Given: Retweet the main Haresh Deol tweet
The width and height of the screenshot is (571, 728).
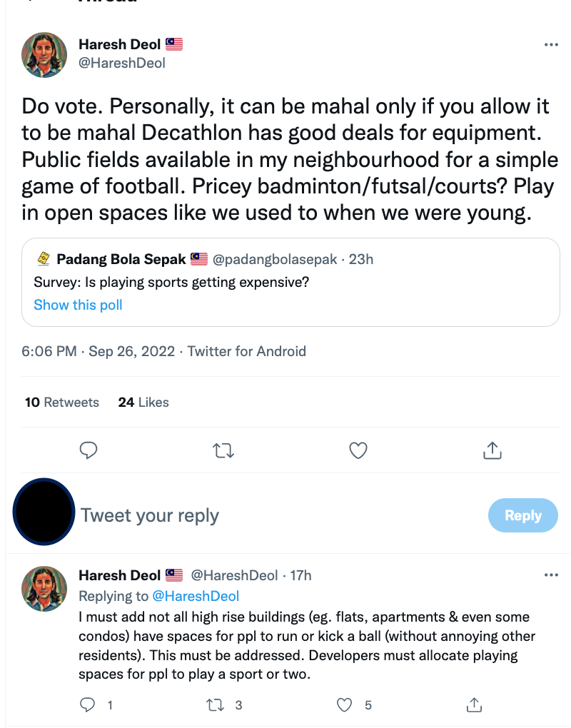Looking at the screenshot, I should [224, 450].
